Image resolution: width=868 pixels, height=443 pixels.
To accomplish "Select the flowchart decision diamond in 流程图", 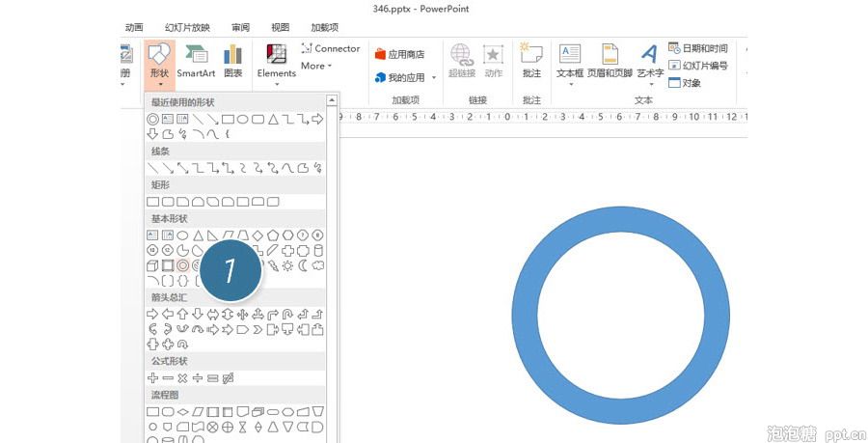I will [x=182, y=412].
